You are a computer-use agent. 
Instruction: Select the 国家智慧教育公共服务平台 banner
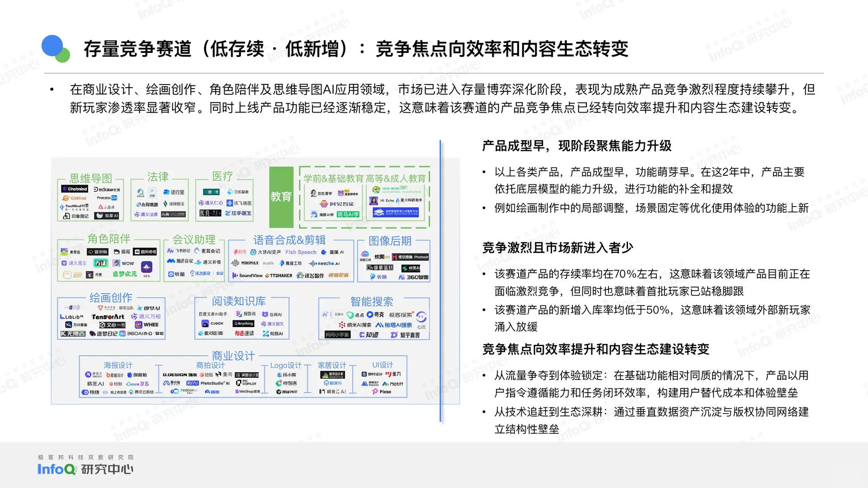[396, 212]
